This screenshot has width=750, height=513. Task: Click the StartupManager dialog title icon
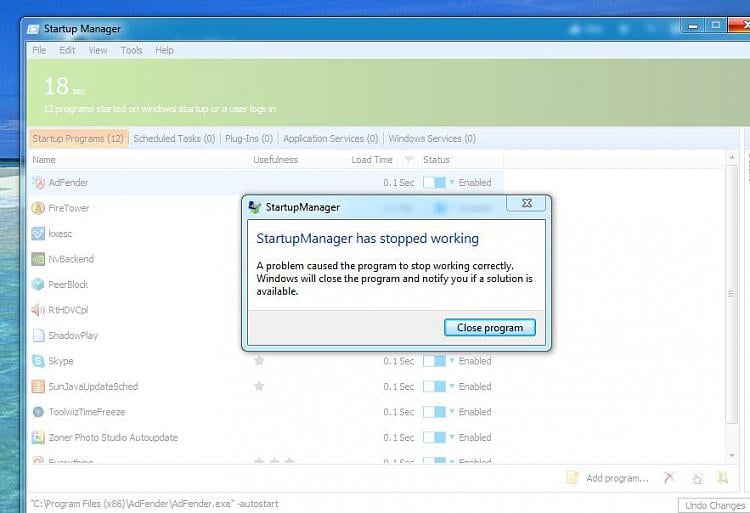(255, 207)
